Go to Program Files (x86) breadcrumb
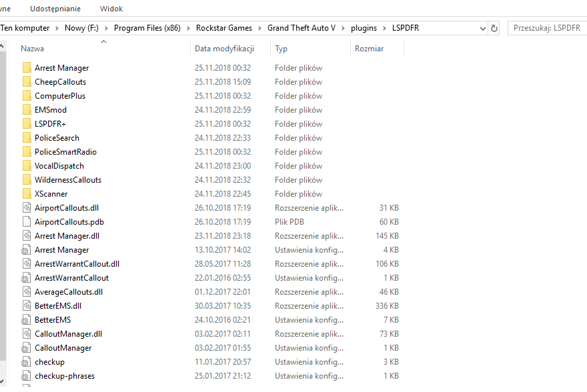The height and width of the screenshot is (392, 587). coord(147,28)
